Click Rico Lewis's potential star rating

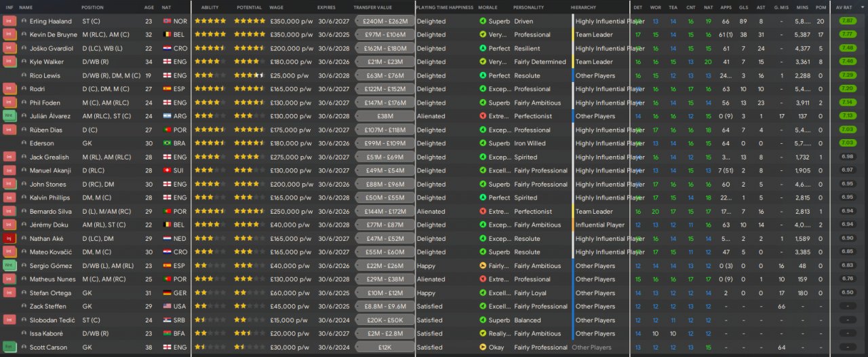[249, 75]
